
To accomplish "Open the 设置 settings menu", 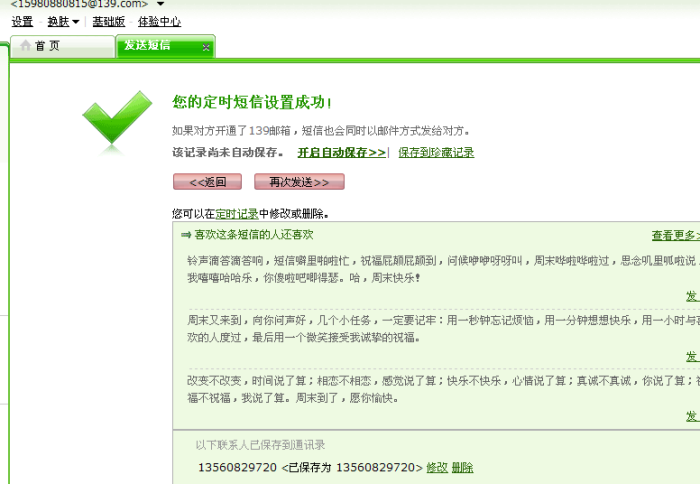I will (x=22, y=22).
